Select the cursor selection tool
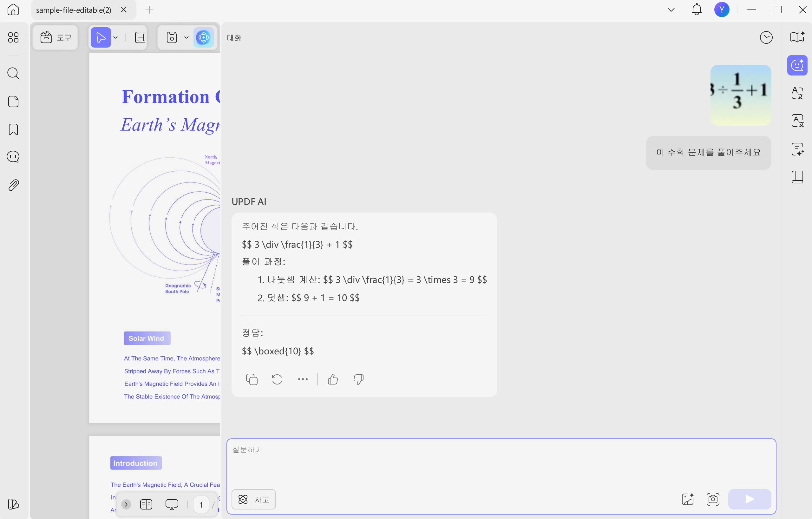Screen dimensions: 812x519 (101, 37)
